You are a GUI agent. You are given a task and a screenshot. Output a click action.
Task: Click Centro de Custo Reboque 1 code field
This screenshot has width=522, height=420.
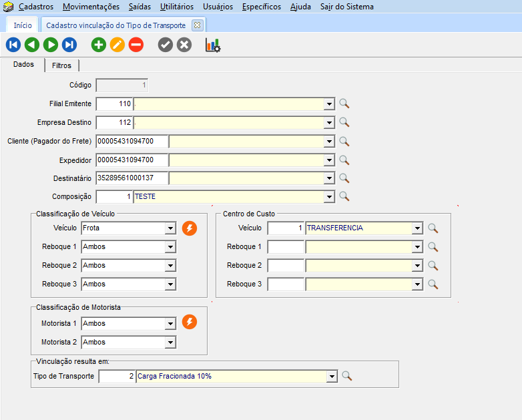pos(286,247)
